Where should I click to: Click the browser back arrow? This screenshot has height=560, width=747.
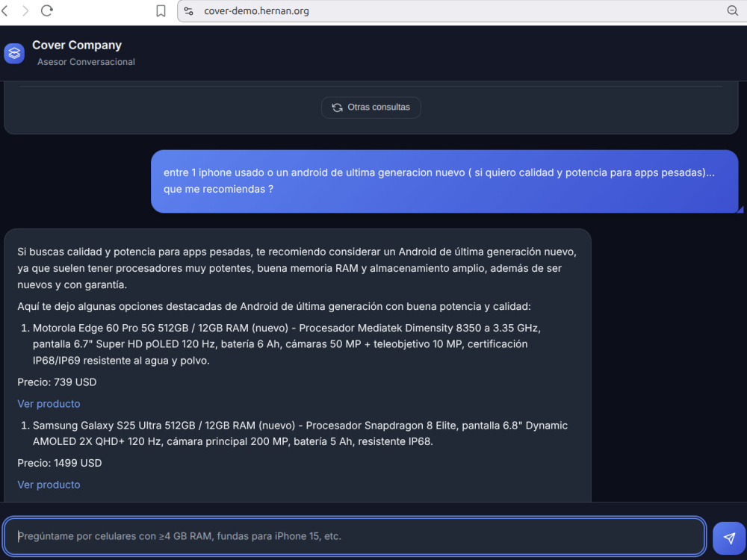4,10
